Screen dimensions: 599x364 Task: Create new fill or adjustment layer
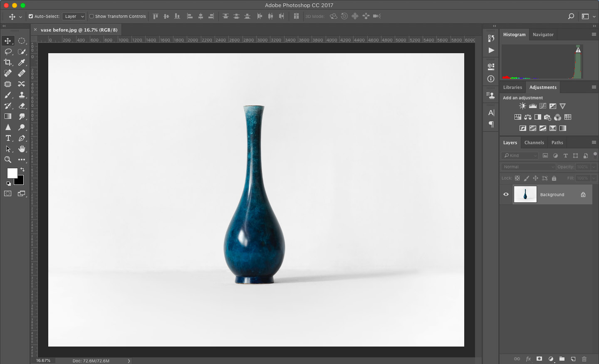click(551, 359)
